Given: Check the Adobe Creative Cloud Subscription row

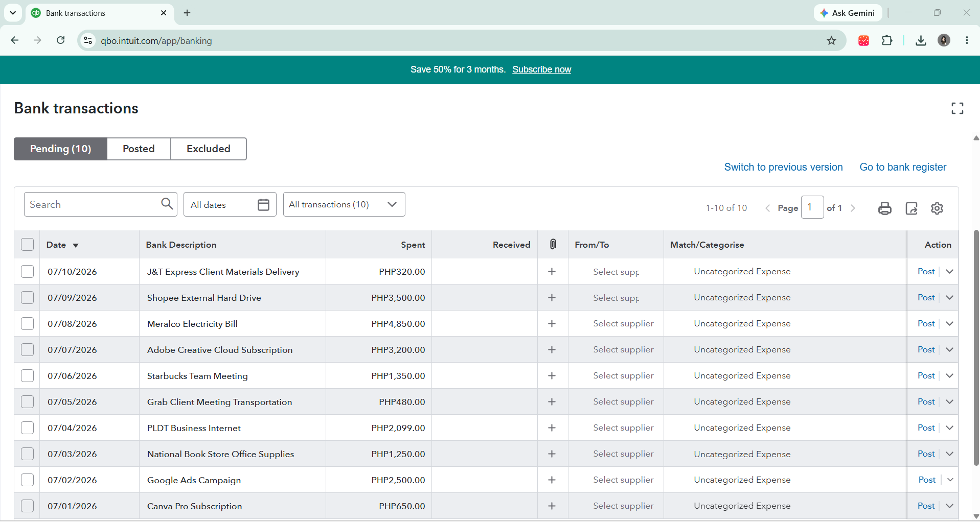Looking at the screenshot, I should (28, 350).
